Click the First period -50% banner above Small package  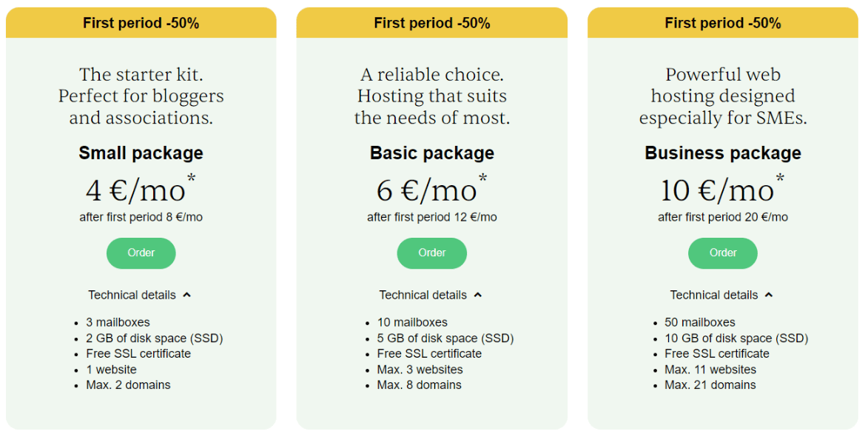tap(141, 23)
